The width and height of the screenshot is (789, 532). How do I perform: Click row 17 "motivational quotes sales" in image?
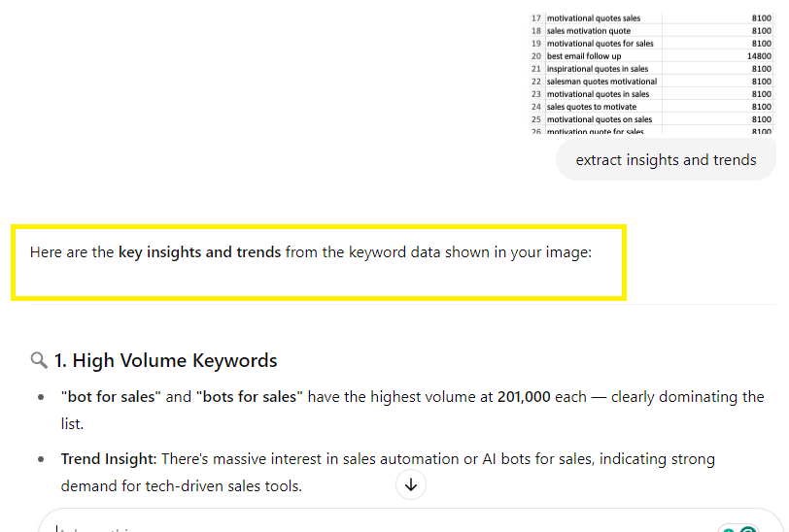pyautogui.click(x=651, y=18)
